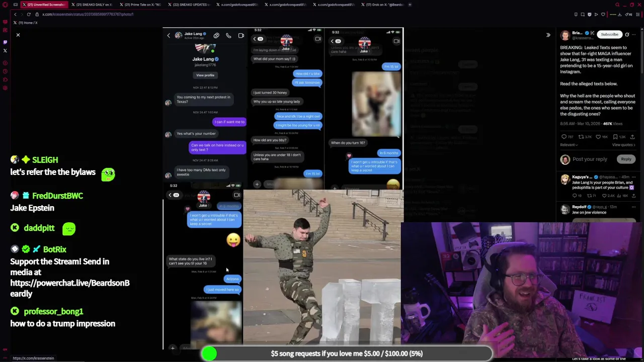Screen dimensions: 644x362
Task: Click chat username 'FredDurstBWC'
Action: click(57, 196)
